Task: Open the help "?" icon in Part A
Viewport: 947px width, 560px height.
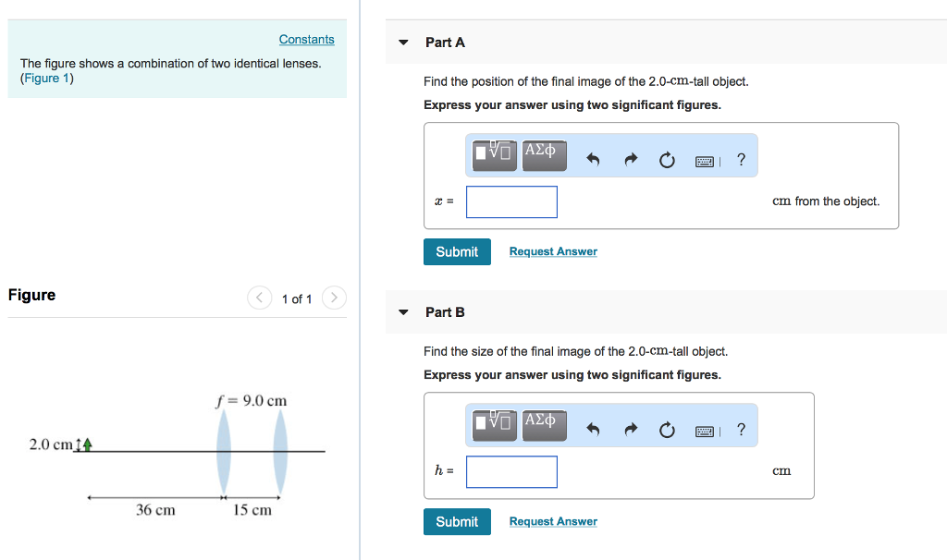Action: pyautogui.click(x=740, y=159)
